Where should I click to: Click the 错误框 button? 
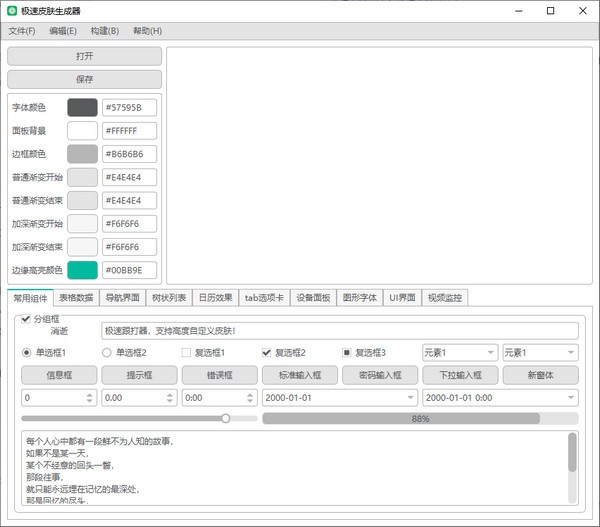[220, 375]
